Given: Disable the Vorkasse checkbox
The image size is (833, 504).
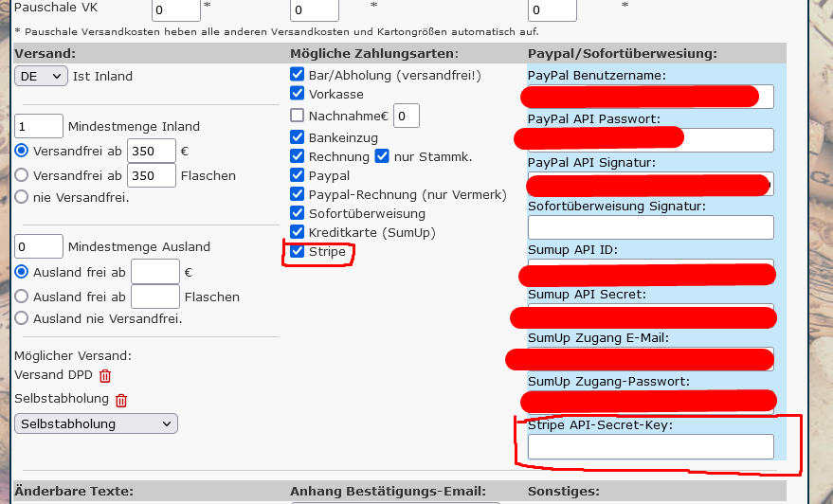Looking at the screenshot, I should [298, 95].
